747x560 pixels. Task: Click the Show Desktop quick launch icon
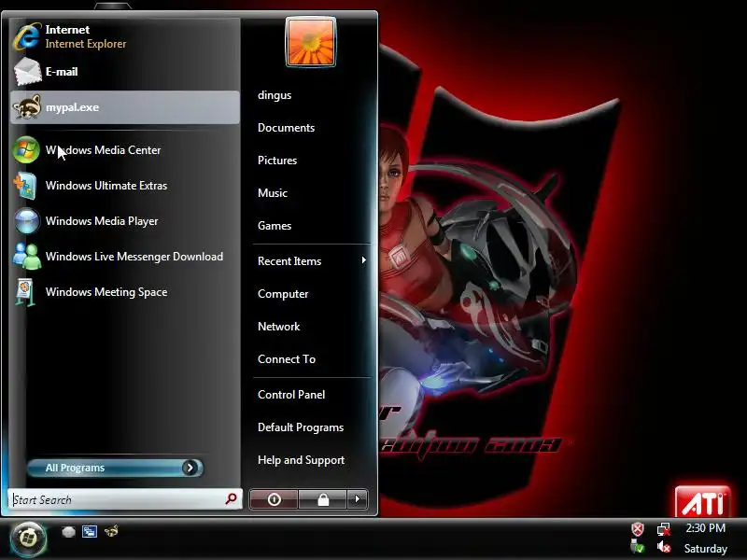click(x=68, y=531)
